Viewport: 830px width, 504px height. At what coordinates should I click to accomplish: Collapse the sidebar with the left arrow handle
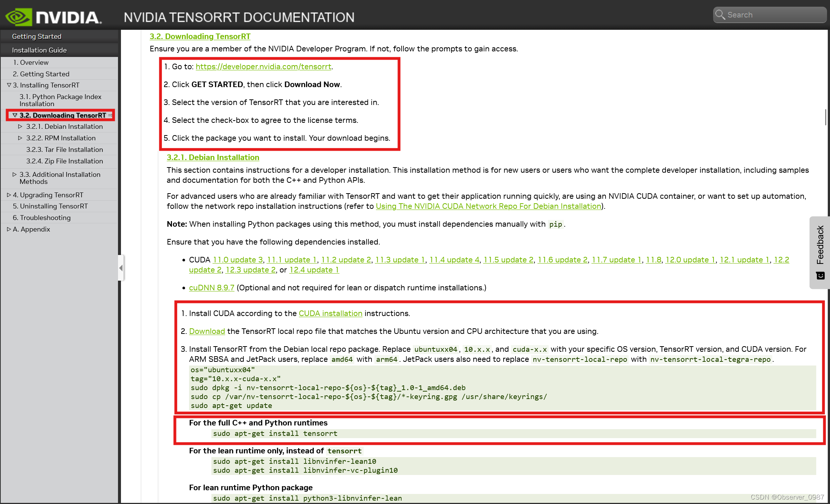(x=121, y=268)
